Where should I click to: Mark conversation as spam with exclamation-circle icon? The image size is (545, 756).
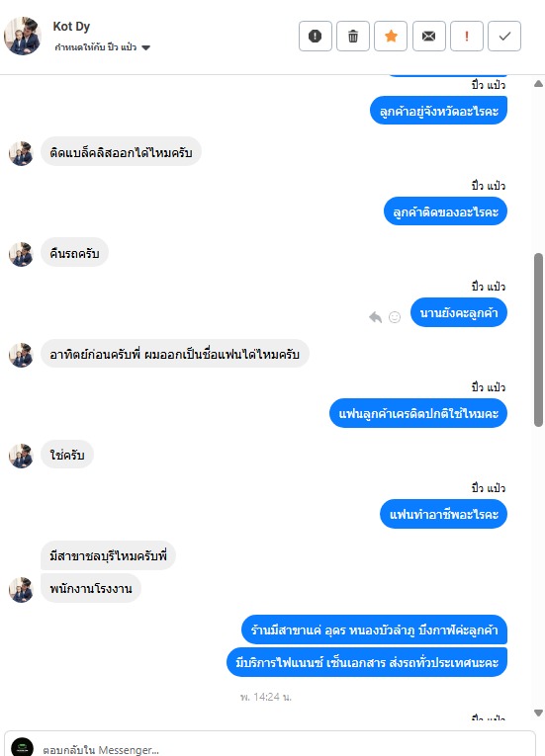coord(316,37)
